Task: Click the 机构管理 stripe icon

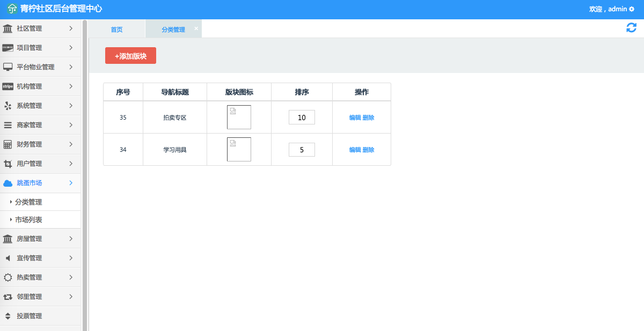Action: click(x=8, y=86)
